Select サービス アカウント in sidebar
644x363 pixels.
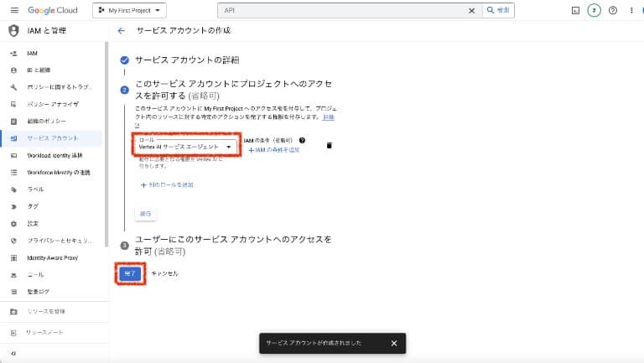[x=53, y=138]
